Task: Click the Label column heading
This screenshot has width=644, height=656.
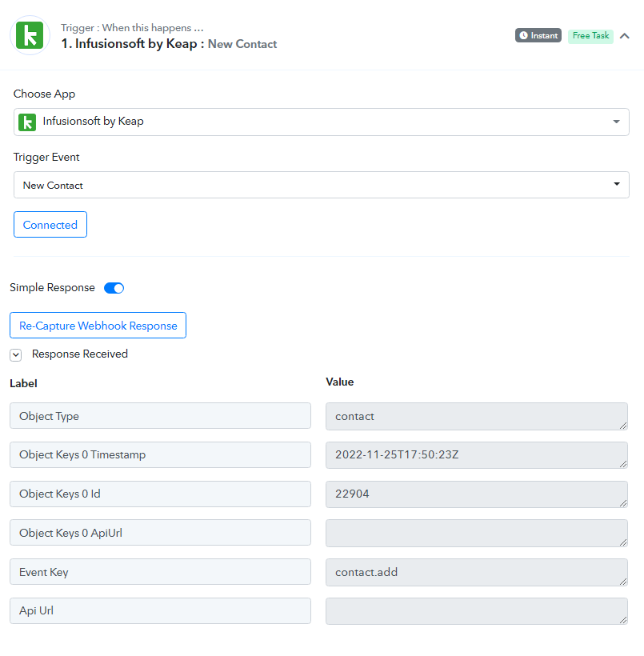Action: click(23, 383)
